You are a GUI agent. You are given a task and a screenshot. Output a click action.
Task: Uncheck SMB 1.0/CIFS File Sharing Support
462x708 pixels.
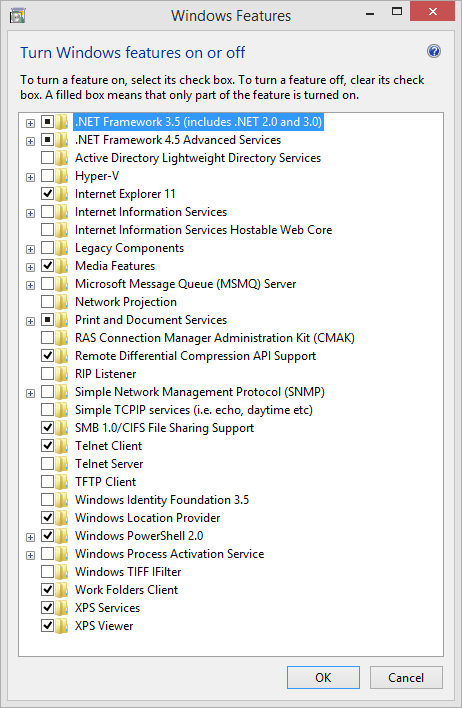[47, 428]
